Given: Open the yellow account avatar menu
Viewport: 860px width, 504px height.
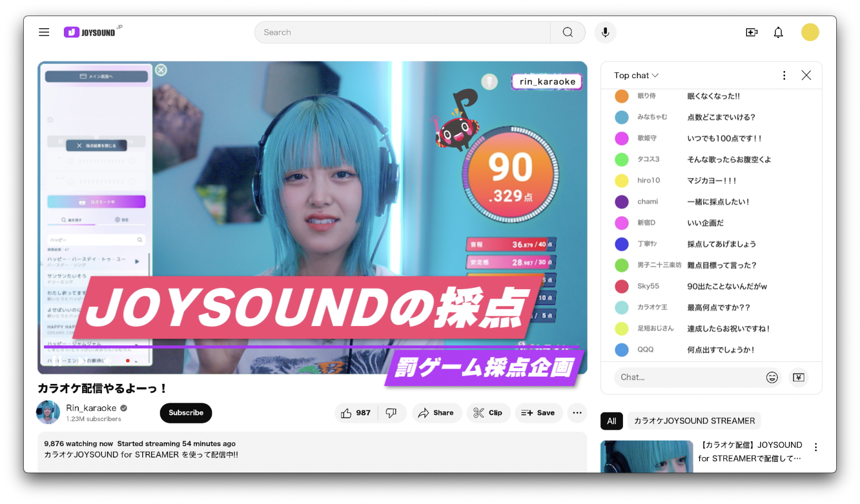Looking at the screenshot, I should coord(810,32).
